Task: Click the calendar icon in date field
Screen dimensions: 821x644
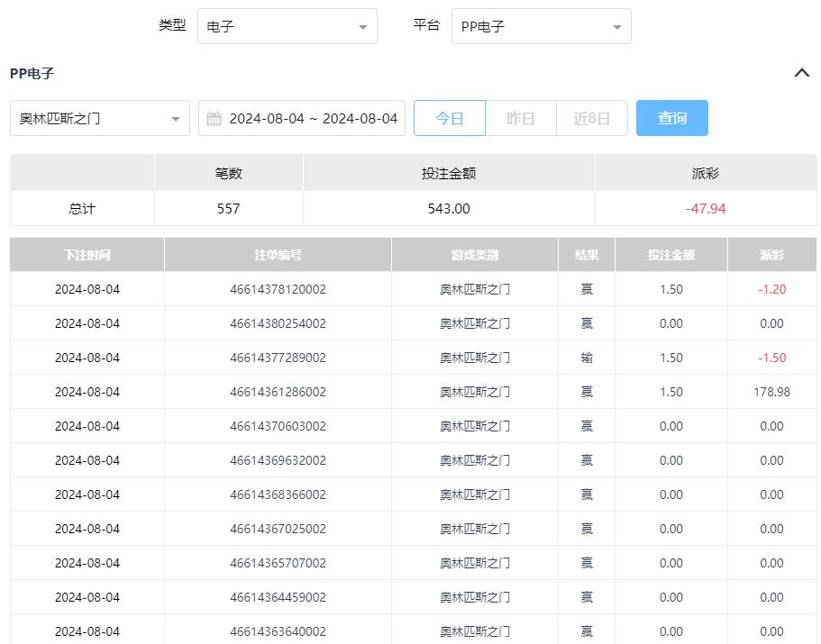Action: [x=214, y=119]
